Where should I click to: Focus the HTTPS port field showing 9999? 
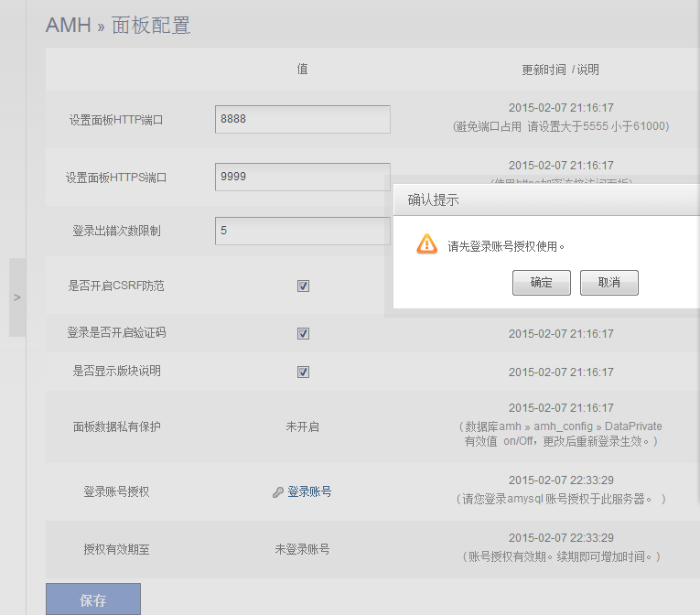(x=303, y=177)
